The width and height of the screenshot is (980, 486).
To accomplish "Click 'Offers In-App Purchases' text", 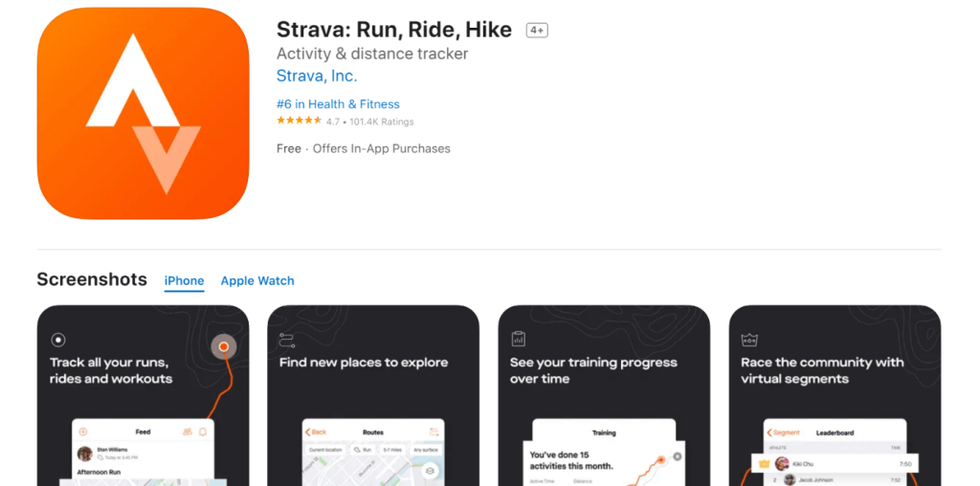I will click(x=381, y=148).
